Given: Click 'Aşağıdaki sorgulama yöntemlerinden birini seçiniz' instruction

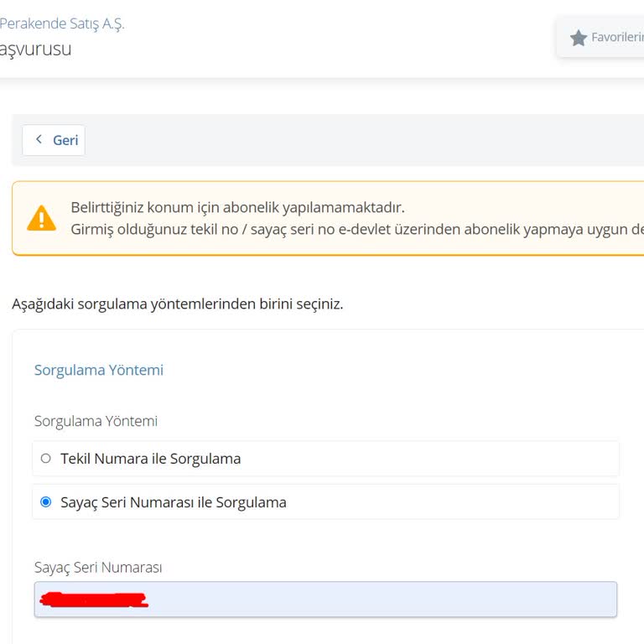Looking at the screenshot, I should pos(178,304).
